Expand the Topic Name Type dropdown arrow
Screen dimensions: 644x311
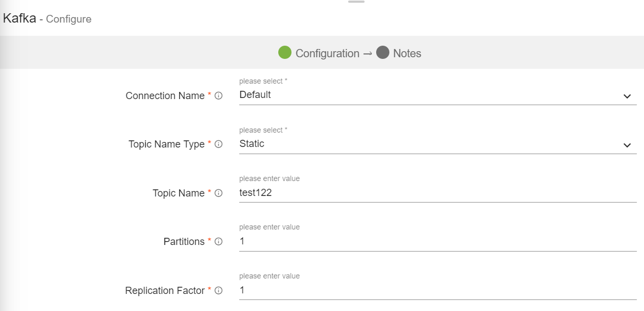(627, 145)
